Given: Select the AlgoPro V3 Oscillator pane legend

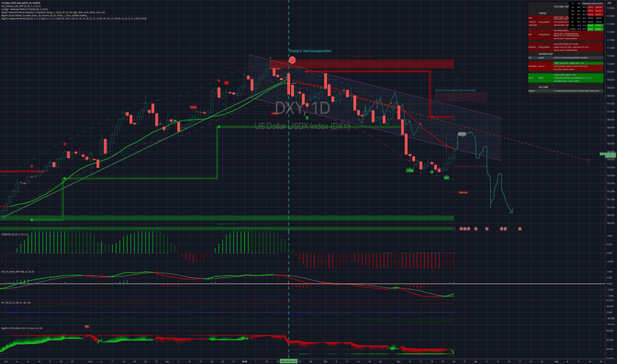Looking at the screenshot, I should (x=22, y=328).
